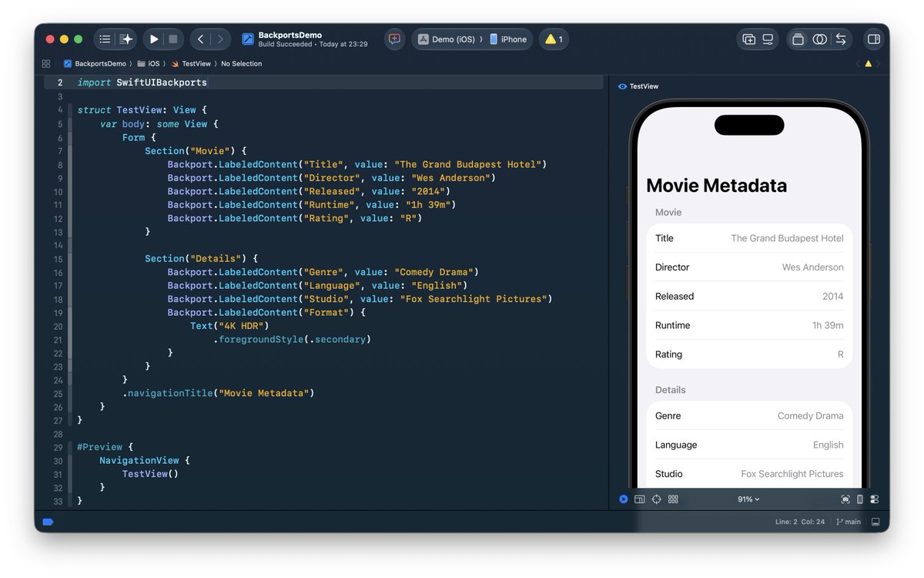Open the main branch selector
Image resolution: width=924 pixels, height=578 pixels.
point(848,522)
